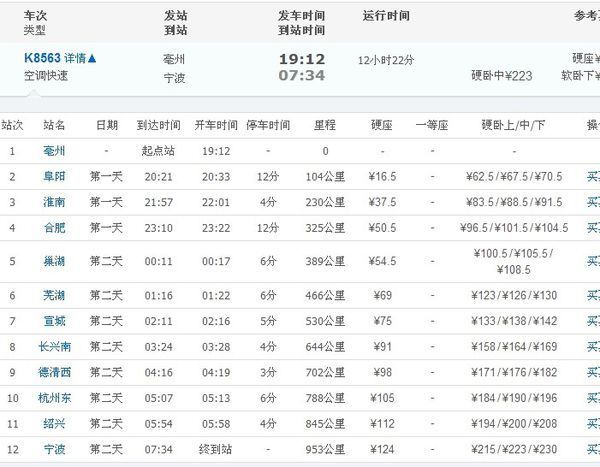Screen dimensions: 600x467
Task: Click the 104公里 mileage cell
Action: point(325,176)
